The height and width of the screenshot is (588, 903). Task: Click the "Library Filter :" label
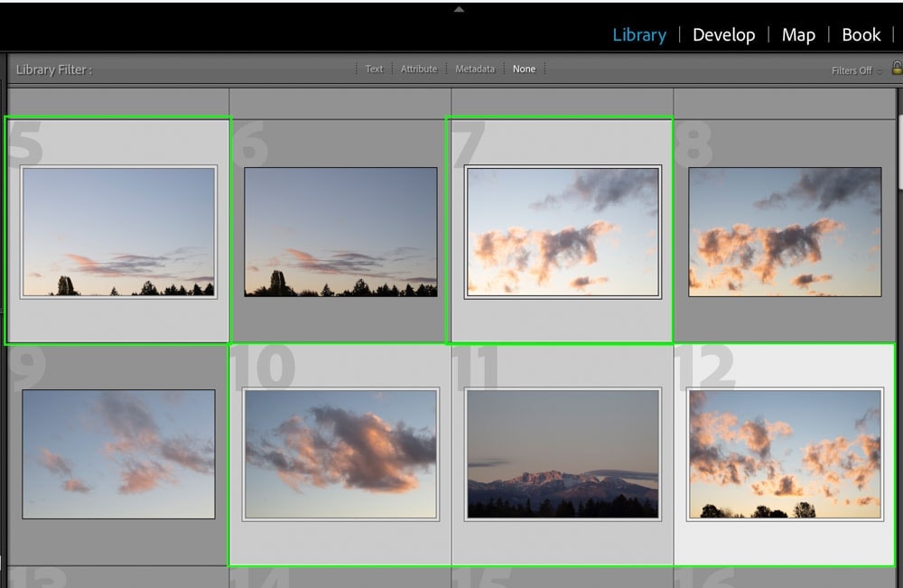tap(53, 70)
